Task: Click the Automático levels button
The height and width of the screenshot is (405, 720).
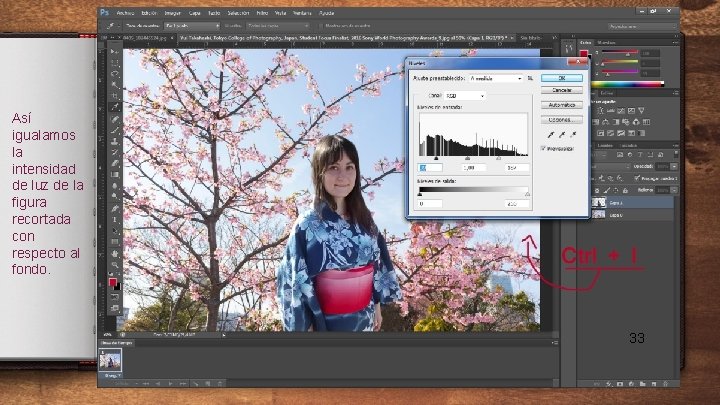Action: tap(561, 103)
